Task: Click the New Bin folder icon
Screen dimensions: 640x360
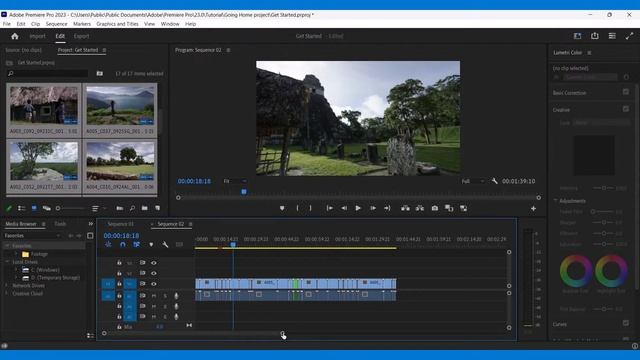Action: point(144,208)
